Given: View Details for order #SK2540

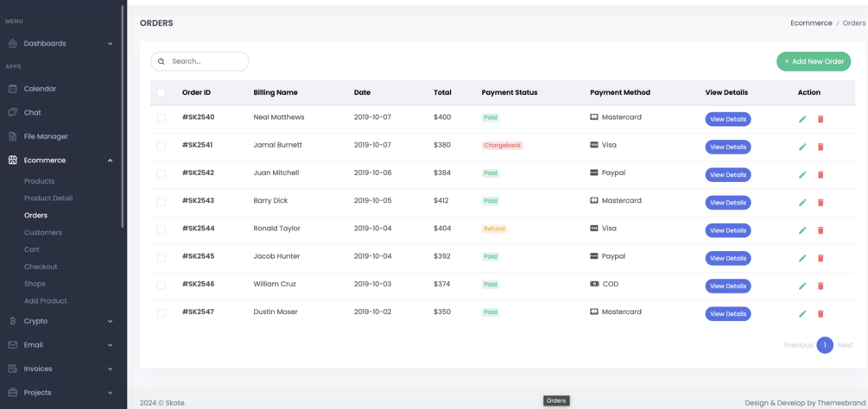Looking at the screenshot, I should tap(728, 119).
